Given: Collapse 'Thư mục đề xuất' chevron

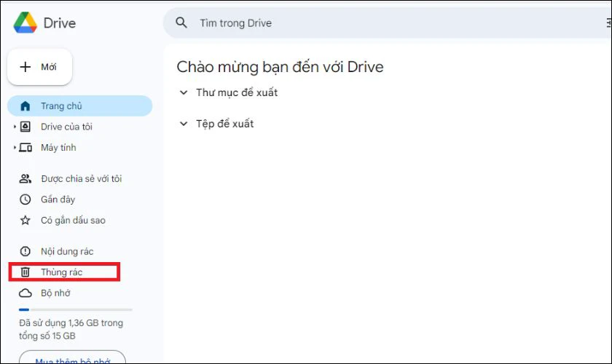Looking at the screenshot, I should 184,92.
